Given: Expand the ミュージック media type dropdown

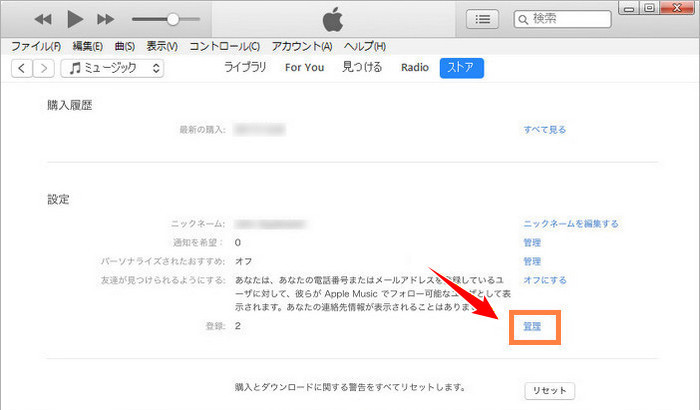Looking at the screenshot, I should click(x=112, y=68).
